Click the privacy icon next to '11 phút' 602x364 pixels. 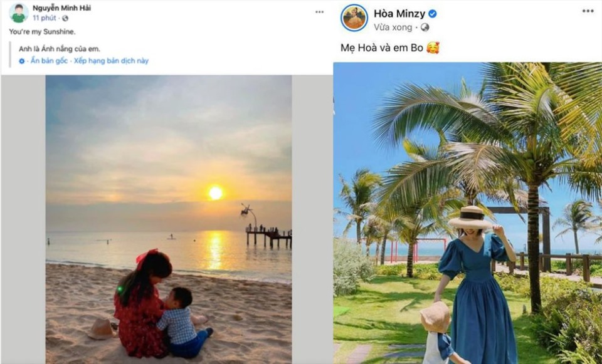click(65, 19)
